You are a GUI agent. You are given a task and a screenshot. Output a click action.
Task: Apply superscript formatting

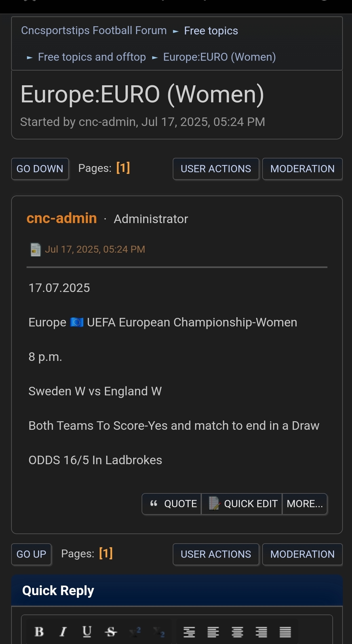[135, 632]
